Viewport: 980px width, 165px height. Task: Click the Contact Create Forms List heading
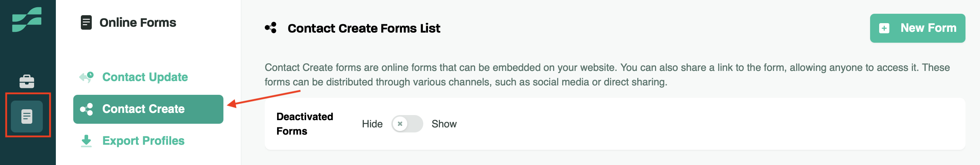(x=364, y=28)
